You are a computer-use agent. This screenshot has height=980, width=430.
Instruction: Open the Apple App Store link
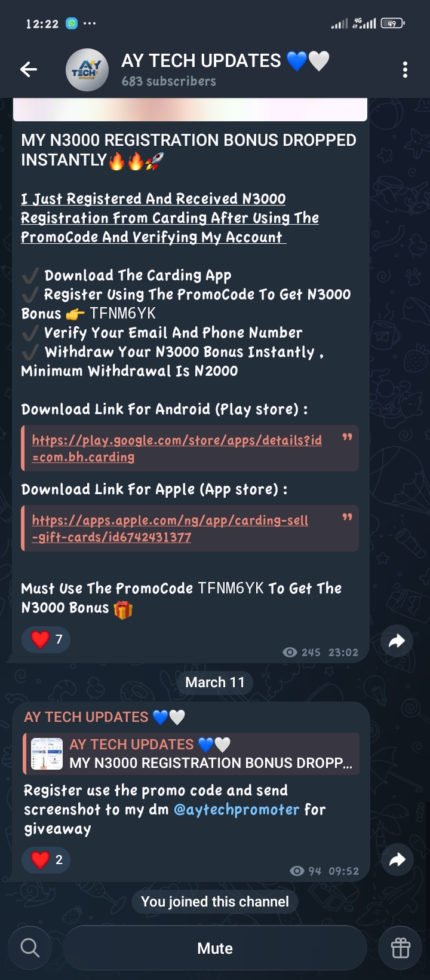coord(170,529)
